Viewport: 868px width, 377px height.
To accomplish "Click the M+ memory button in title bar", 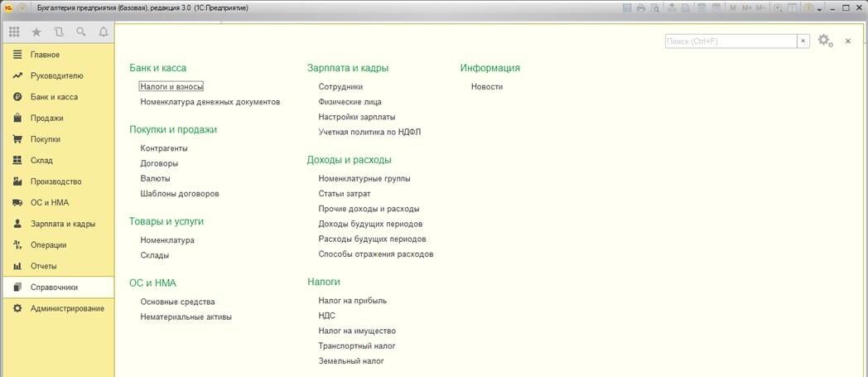I will [x=747, y=8].
